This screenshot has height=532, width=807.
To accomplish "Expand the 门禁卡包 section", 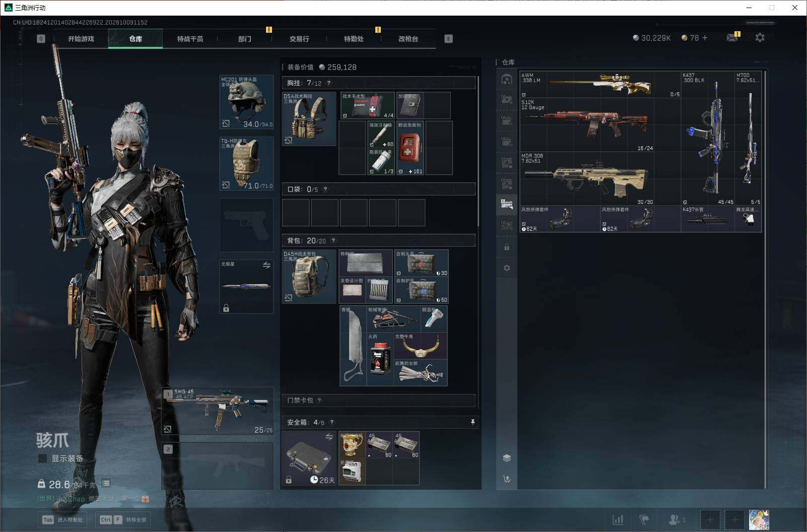I will tap(378, 401).
